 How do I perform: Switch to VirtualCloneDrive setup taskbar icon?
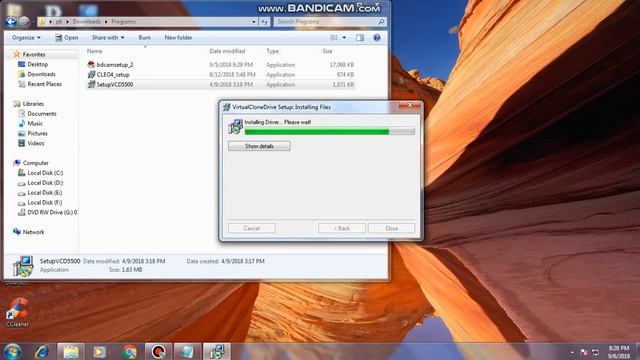(217, 351)
